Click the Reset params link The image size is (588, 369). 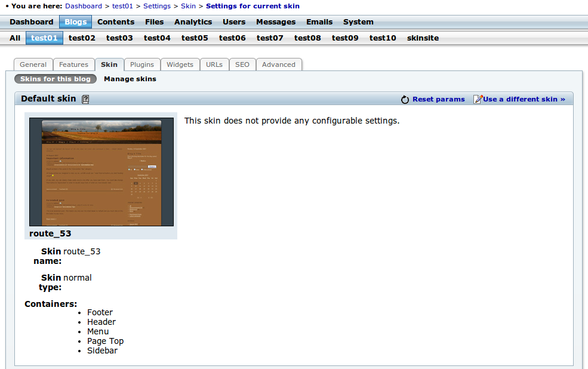(x=439, y=99)
